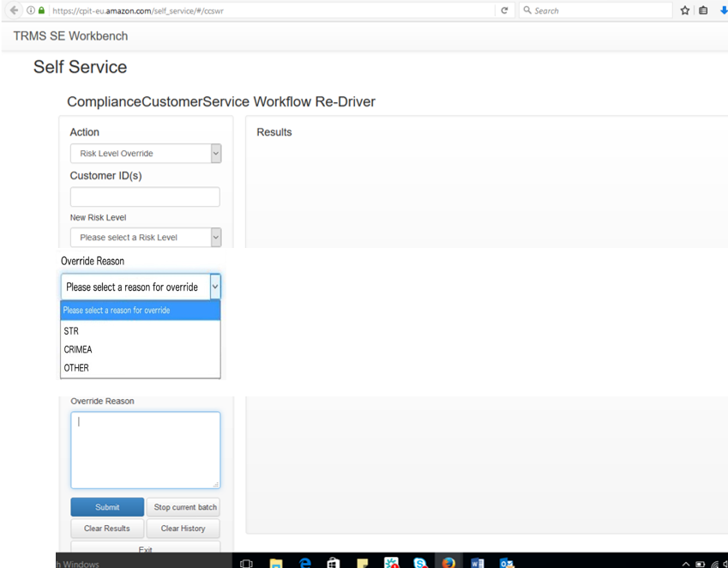Open the Windows Store taskbar icon
This screenshot has width=728, height=568.
[333, 563]
